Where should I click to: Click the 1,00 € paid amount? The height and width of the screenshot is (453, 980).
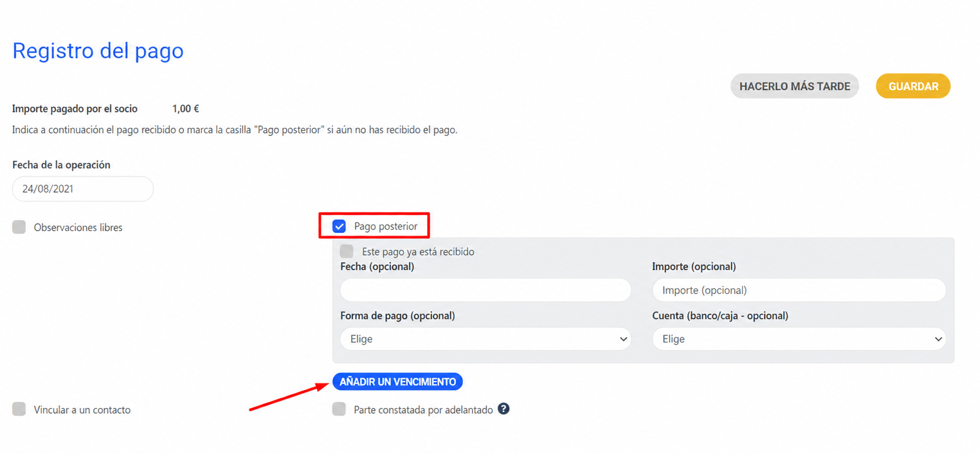click(186, 109)
